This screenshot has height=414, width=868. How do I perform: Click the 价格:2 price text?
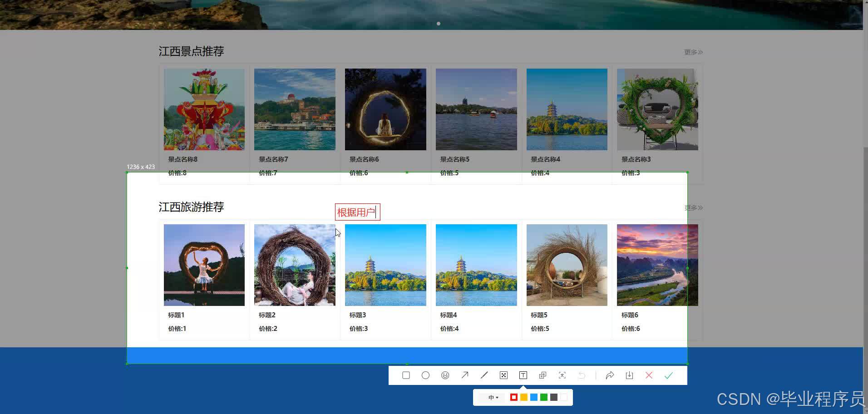268,329
